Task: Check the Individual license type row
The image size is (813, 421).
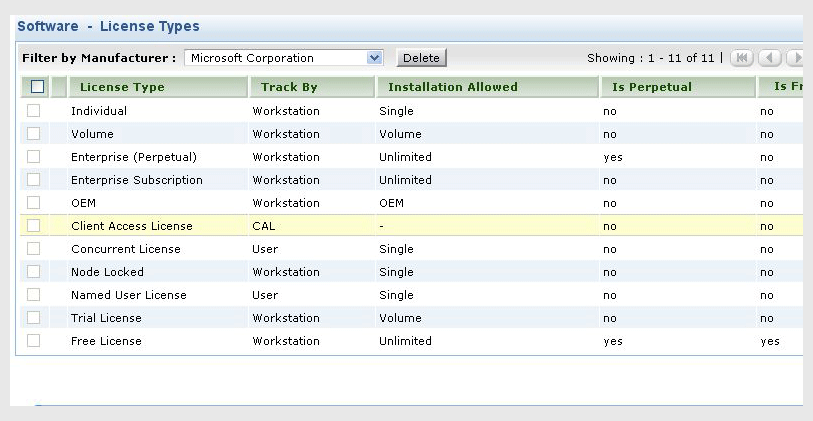Action: [x=33, y=111]
